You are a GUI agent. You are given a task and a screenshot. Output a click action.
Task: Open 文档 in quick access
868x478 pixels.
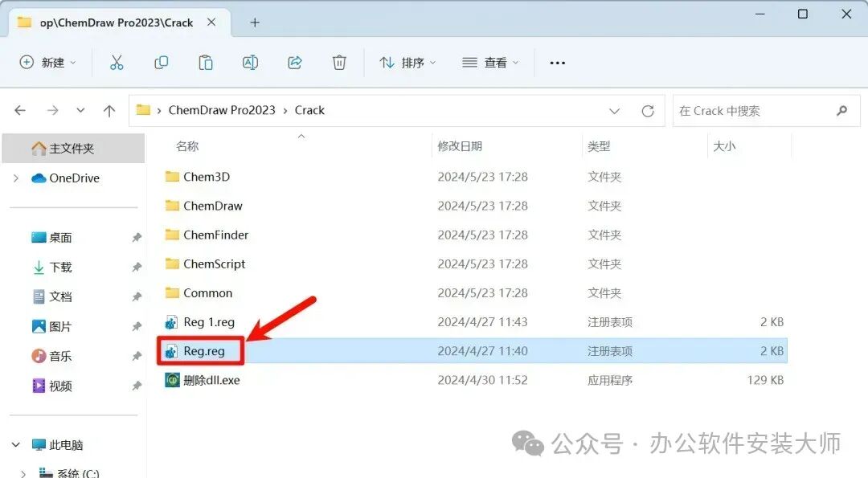pos(59,296)
